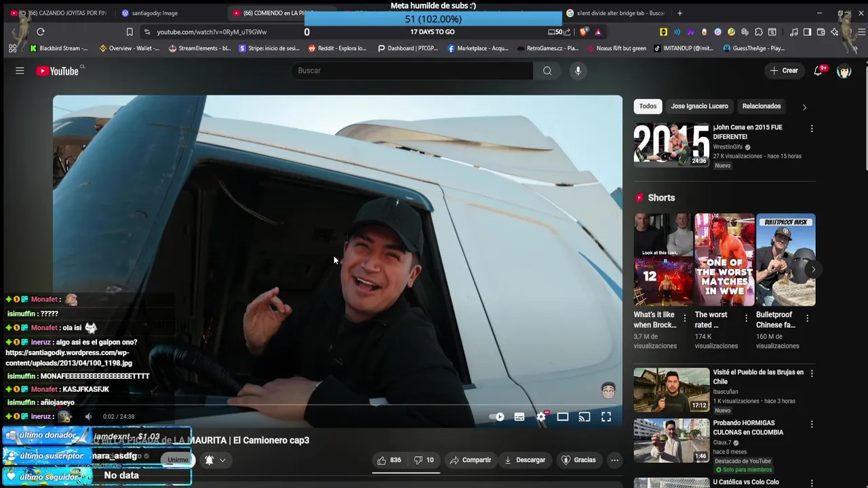This screenshot has height=488, width=868.
Task: Select Jose Ignacio Lucero chip
Action: 699,106
